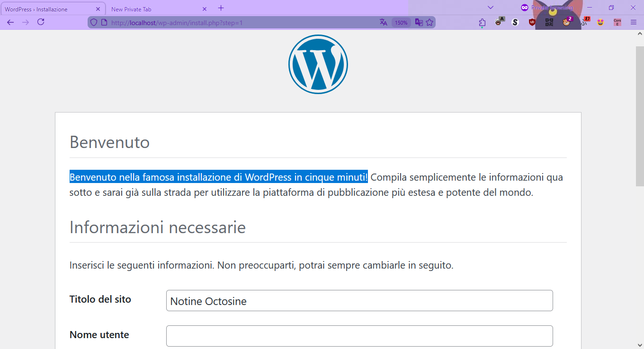Click the back navigation arrow
Image resolution: width=644 pixels, height=349 pixels.
pyautogui.click(x=10, y=22)
